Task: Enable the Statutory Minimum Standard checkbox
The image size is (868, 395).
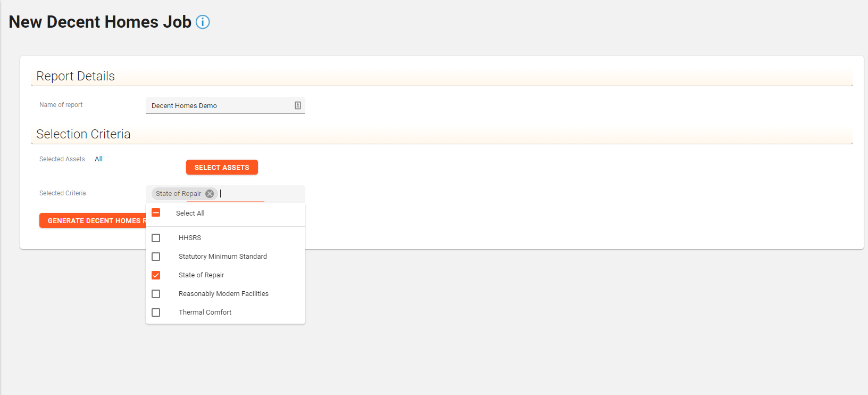Action: 156,257
